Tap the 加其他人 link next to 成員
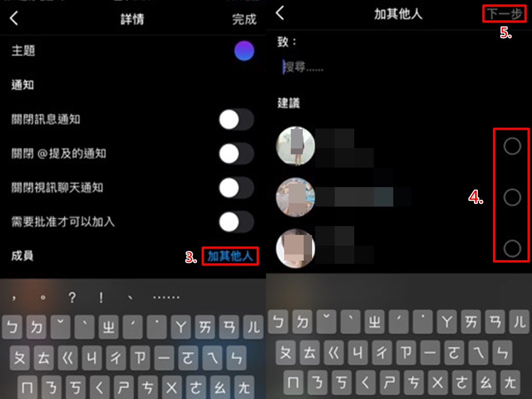The image size is (532, 399). point(230,256)
